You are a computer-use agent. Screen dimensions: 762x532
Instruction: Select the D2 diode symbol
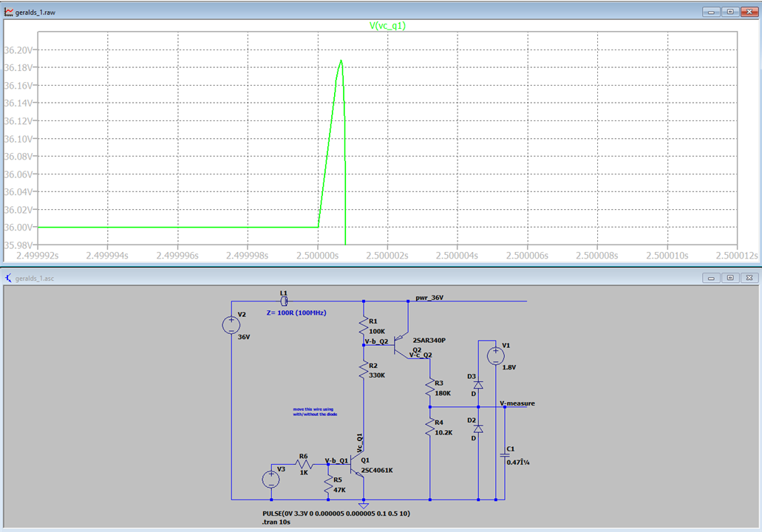click(478, 429)
